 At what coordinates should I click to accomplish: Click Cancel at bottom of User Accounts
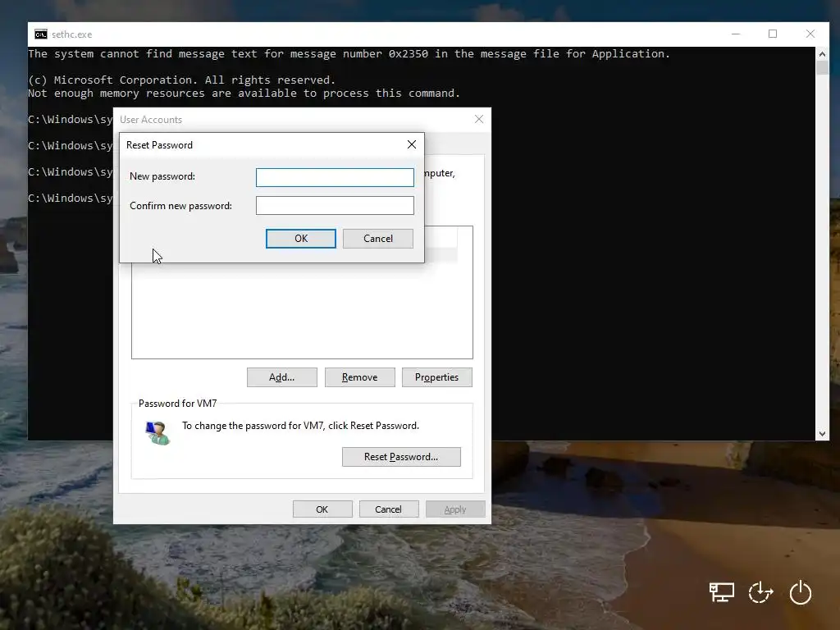[388, 509]
